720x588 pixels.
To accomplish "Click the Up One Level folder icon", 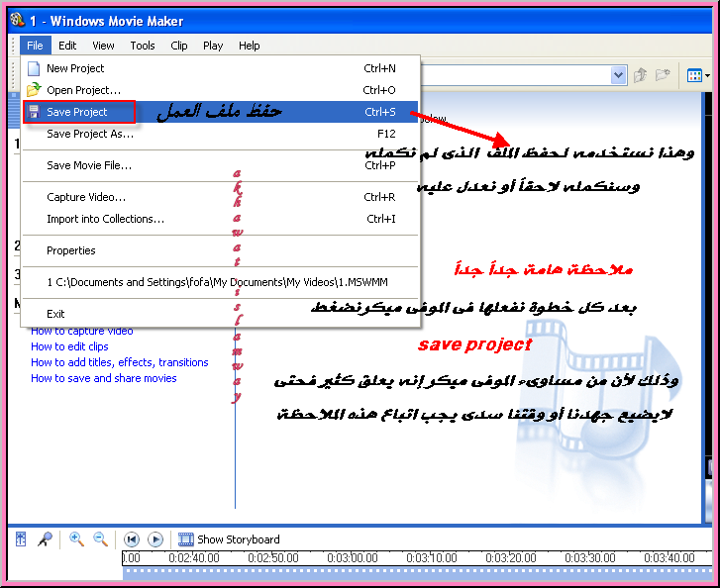I will 641,75.
